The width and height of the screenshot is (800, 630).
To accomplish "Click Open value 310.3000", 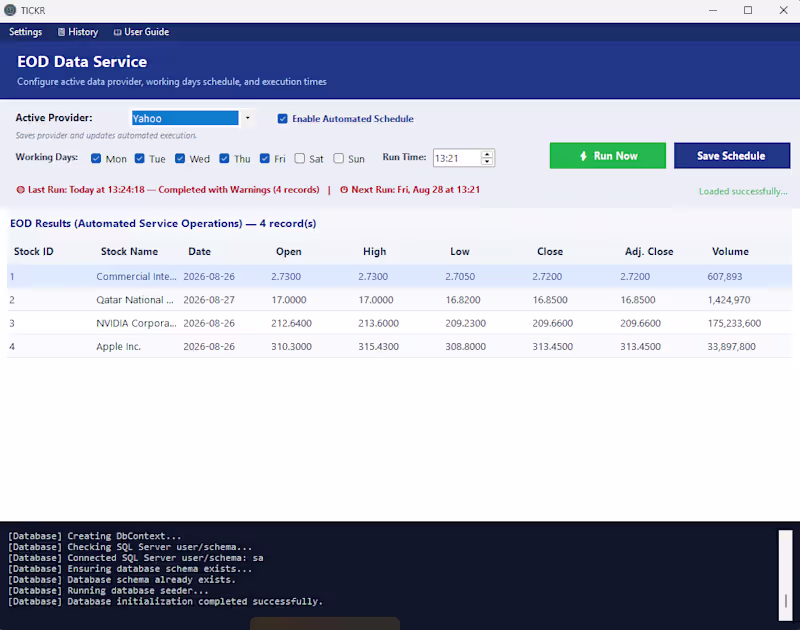I will click(x=291, y=347).
